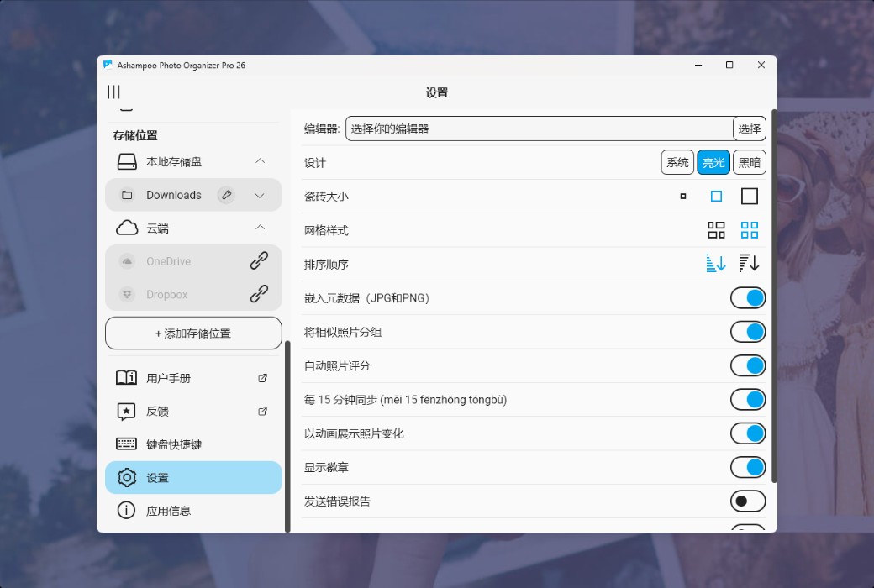Open the wrench settings icon next to Downloads

coord(225,194)
